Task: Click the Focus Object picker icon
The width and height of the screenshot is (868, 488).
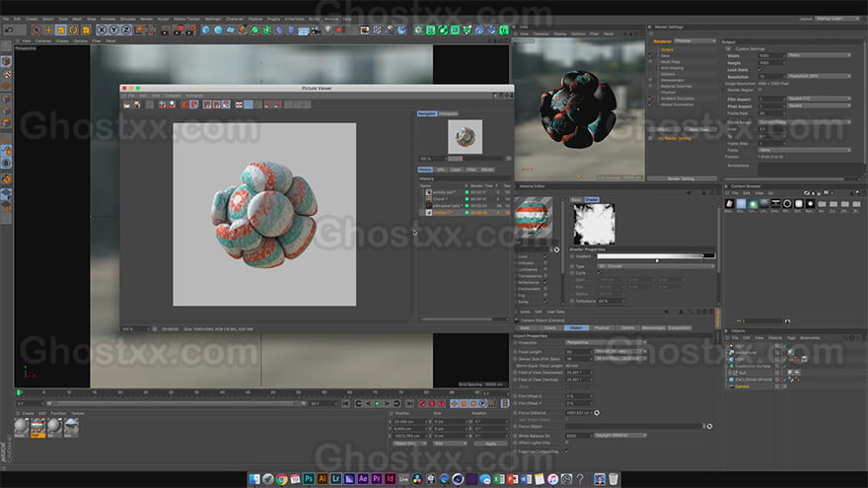Action: pos(709,426)
